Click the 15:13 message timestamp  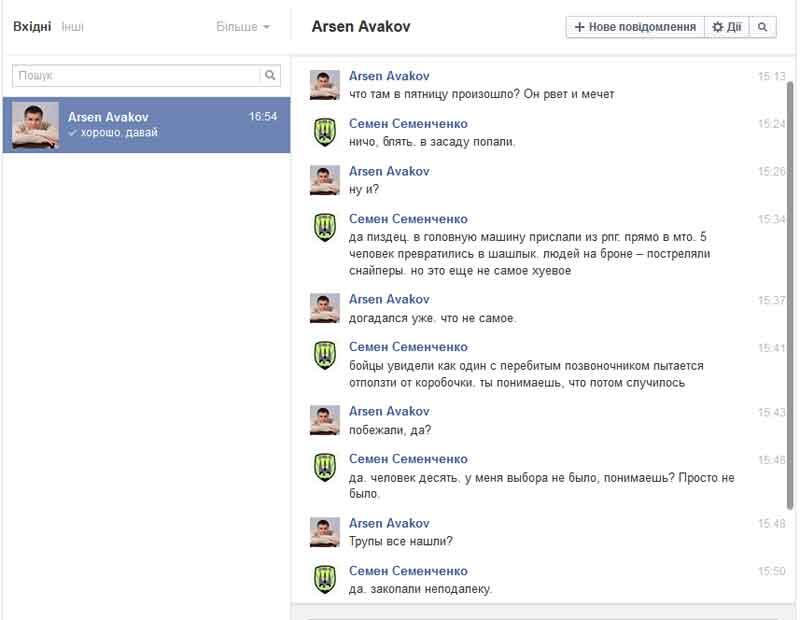pos(771,77)
